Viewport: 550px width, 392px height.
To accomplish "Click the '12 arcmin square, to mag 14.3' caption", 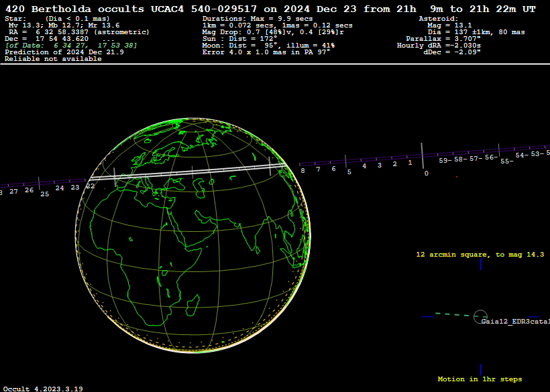I will (480, 255).
